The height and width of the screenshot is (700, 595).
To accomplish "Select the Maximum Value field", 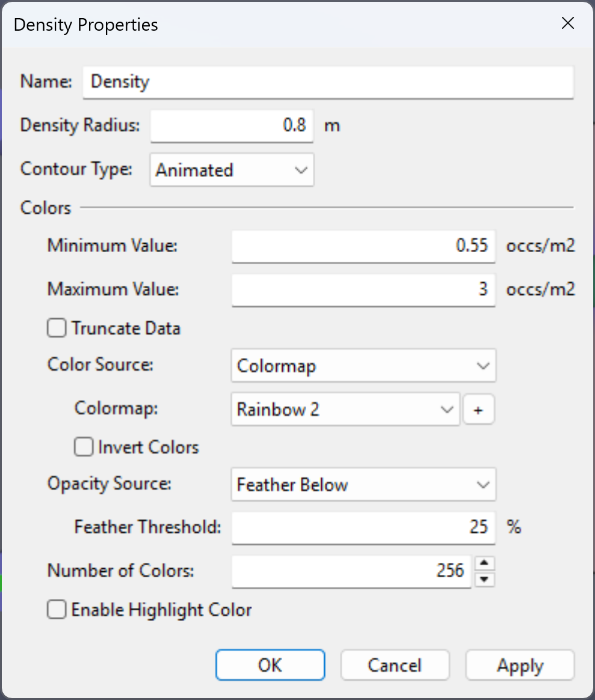I will (x=363, y=290).
